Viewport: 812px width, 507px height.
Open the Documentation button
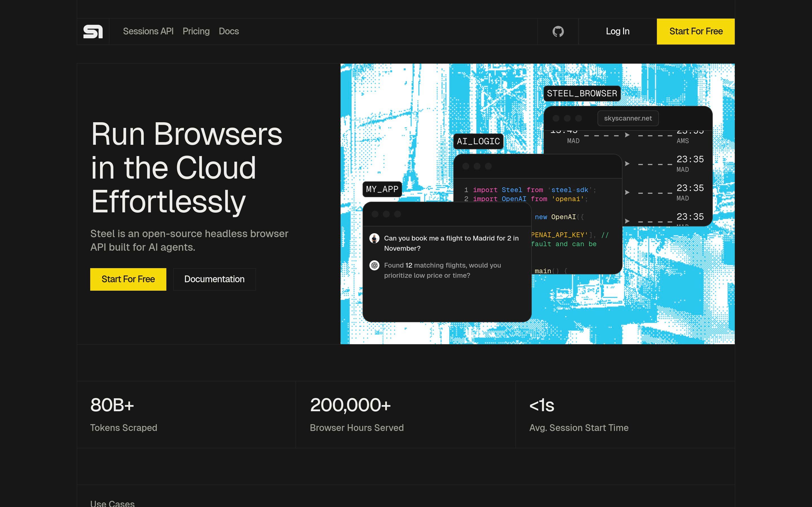214,279
